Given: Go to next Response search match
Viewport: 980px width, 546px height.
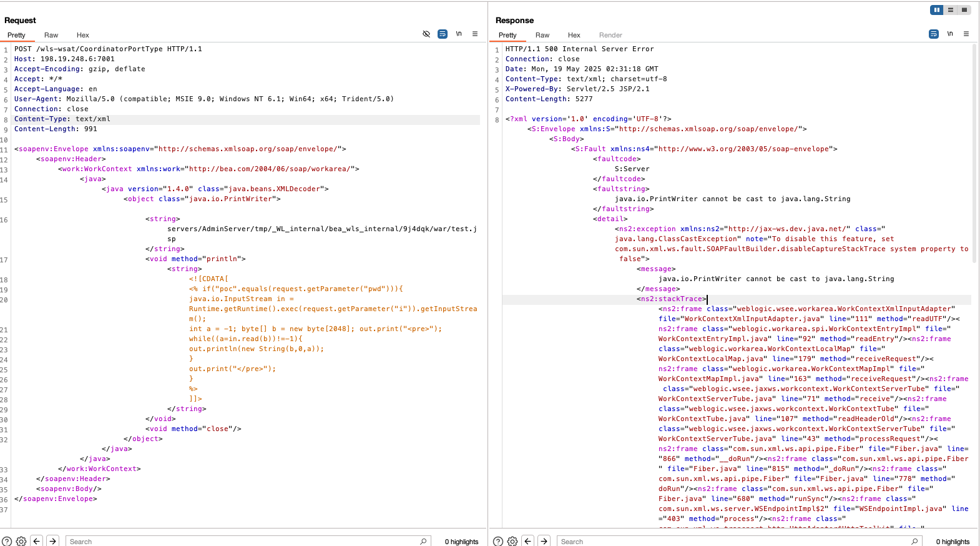Looking at the screenshot, I should point(544,541).
